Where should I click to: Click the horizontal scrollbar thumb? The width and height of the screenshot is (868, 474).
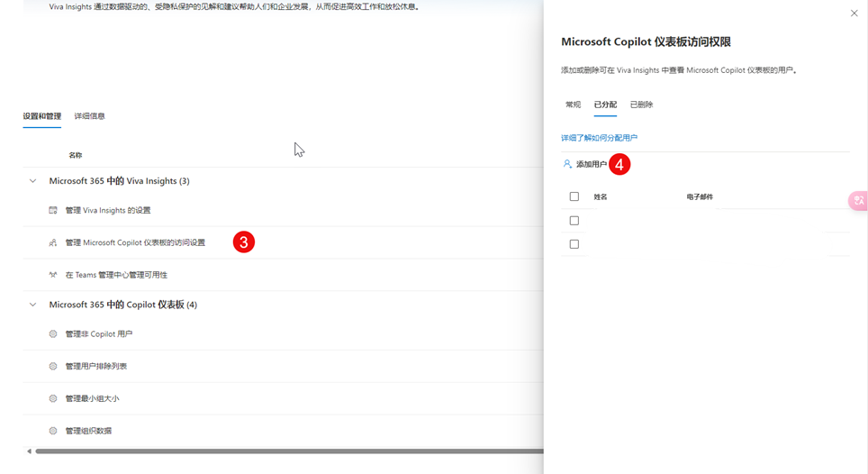(290, 451)
